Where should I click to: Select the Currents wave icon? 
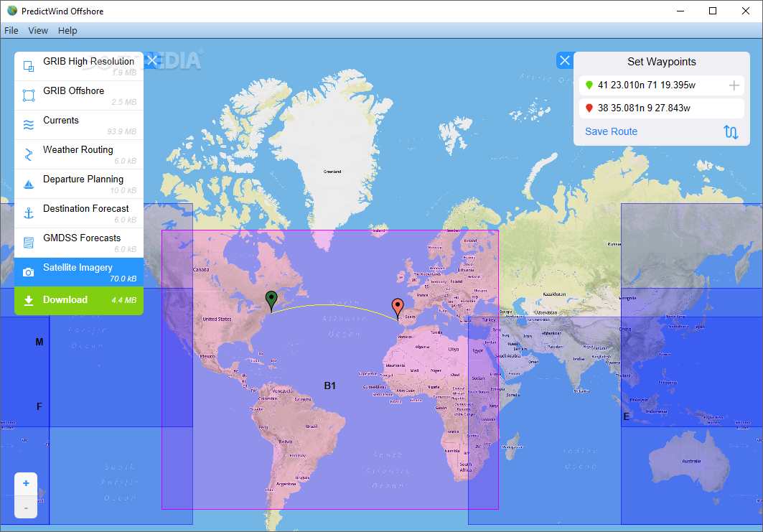pyautogui.click(x=29, y=125)
